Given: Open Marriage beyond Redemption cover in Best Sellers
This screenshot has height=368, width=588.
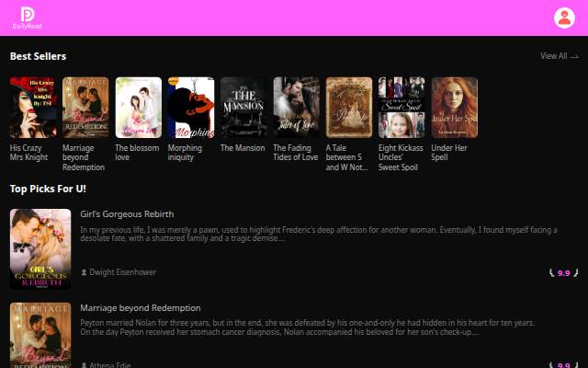Looking at the screenshot, I should [x=85, y=108].
